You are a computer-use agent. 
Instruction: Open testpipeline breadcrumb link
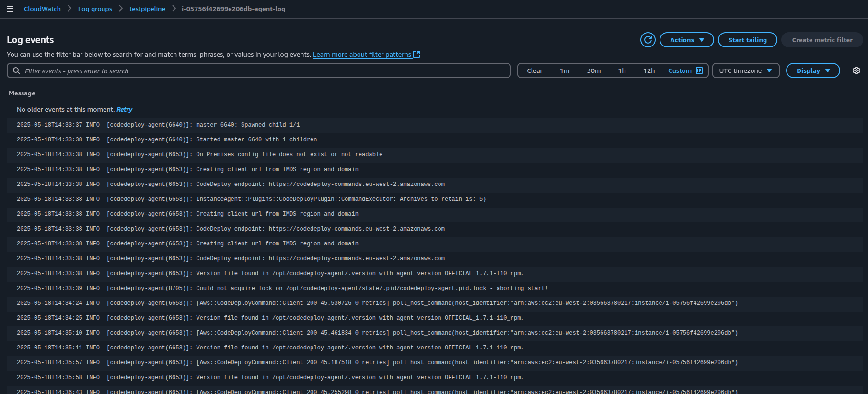(147, 9)
